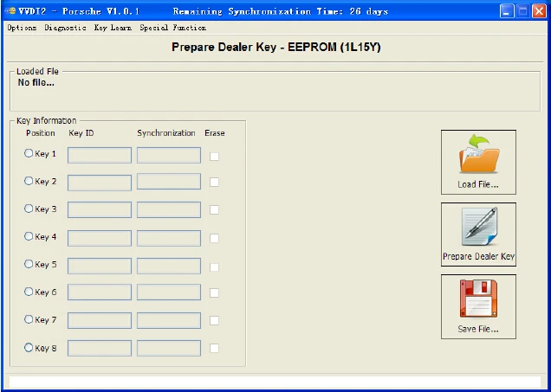Click the Prepare Dealer Key - EEPROM heading

(276, 47)
